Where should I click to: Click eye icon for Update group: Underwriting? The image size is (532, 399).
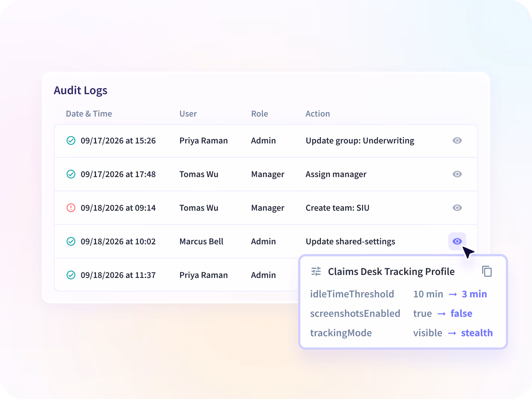tap(457, 140)
